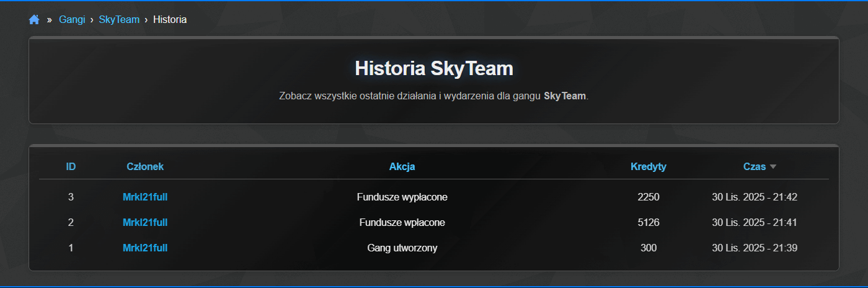868x288 pixels.
Task: Open Mrkl21full profile in row 3
Action: (145, 197)
